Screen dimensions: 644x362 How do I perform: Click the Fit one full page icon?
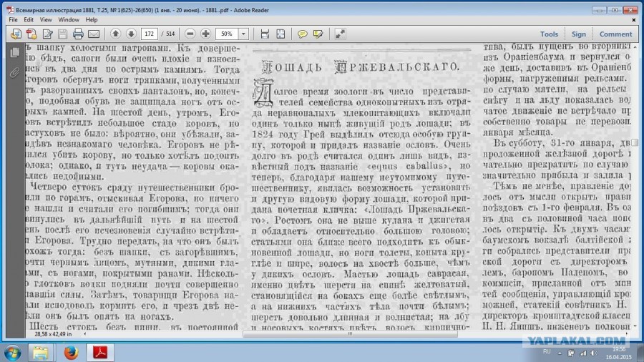(x=280, y=34)
